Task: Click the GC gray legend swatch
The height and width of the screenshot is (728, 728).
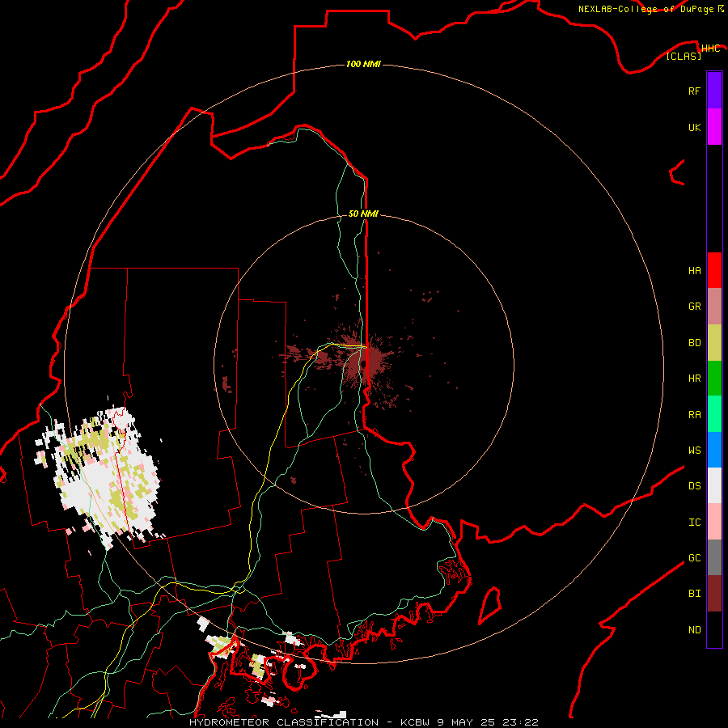Action: [714, 557]
